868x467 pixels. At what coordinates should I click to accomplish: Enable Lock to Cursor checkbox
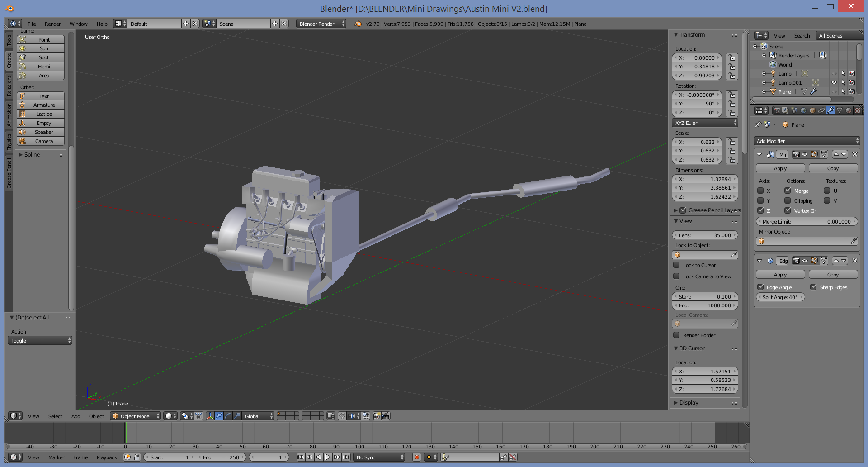pyautogui.click(x=676, y=265)
